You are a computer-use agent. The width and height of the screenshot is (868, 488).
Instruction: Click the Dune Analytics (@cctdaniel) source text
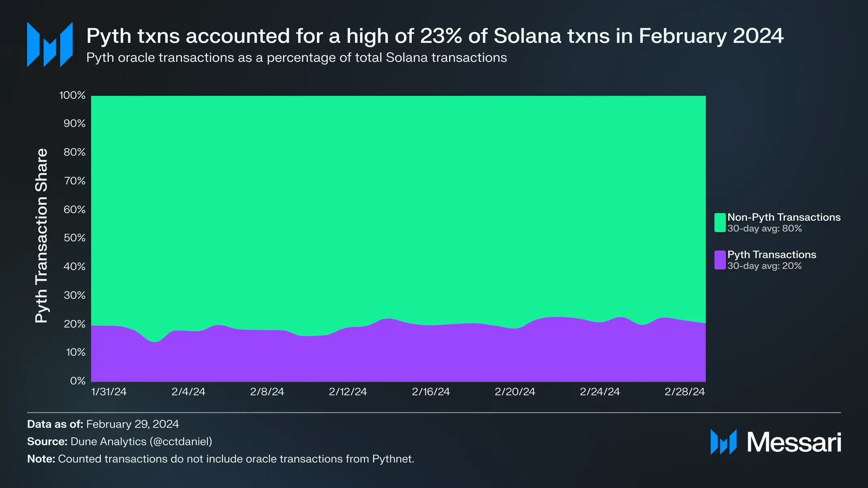[x=141, y=441]
